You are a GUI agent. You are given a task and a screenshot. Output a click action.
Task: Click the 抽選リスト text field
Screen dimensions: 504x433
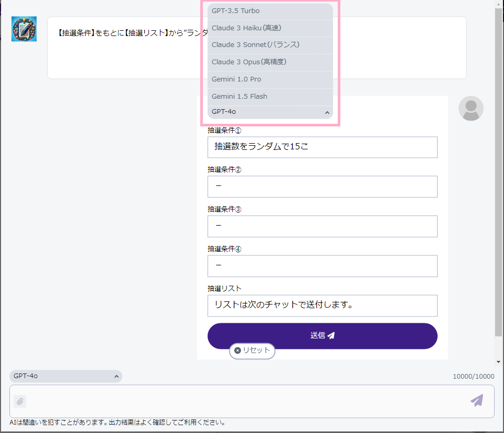[x=323, y=306]
